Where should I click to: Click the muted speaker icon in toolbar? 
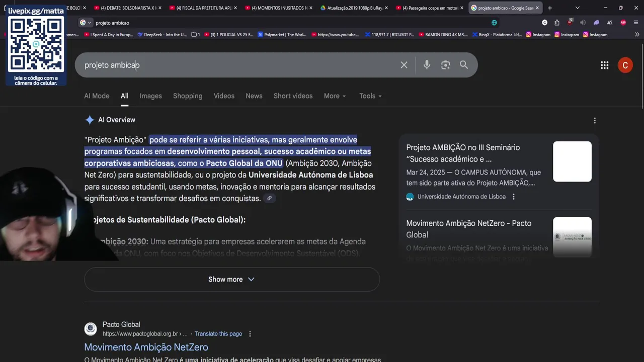pyautogui.click(x=583, y=23)
